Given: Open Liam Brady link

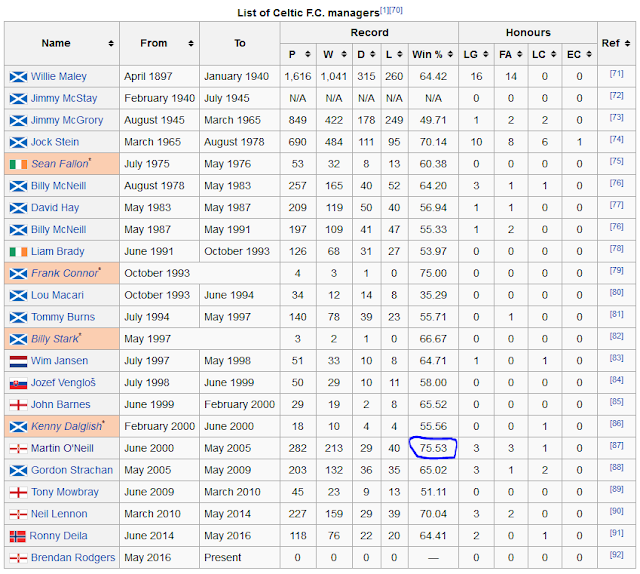Looking at the screenshot, I should pyautogui.click(x=58, y=251).
